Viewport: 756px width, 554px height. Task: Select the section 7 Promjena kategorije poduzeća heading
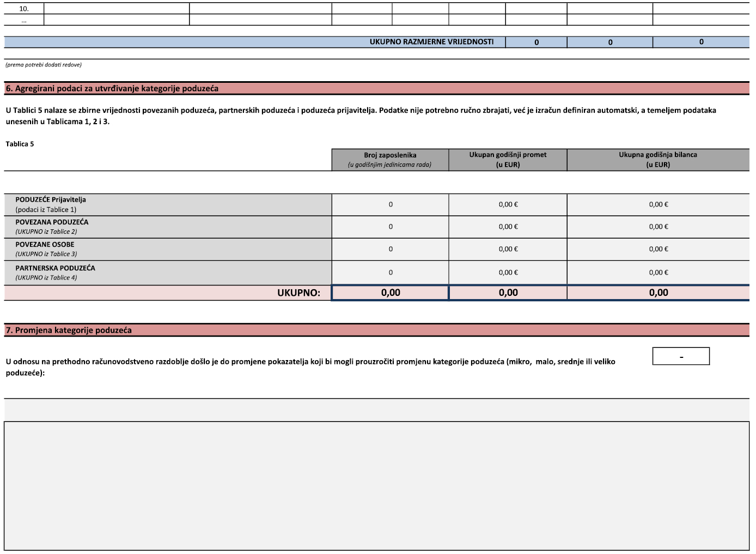tap(69, 330)
